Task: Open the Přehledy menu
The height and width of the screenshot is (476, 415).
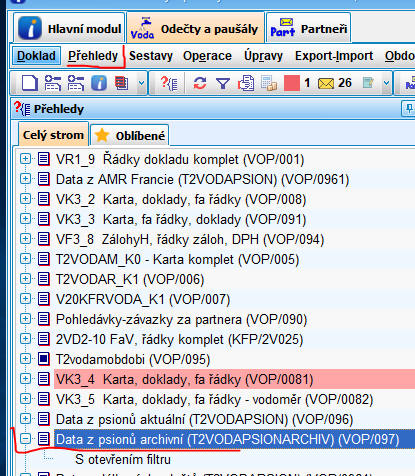Action: click(93, 56)
